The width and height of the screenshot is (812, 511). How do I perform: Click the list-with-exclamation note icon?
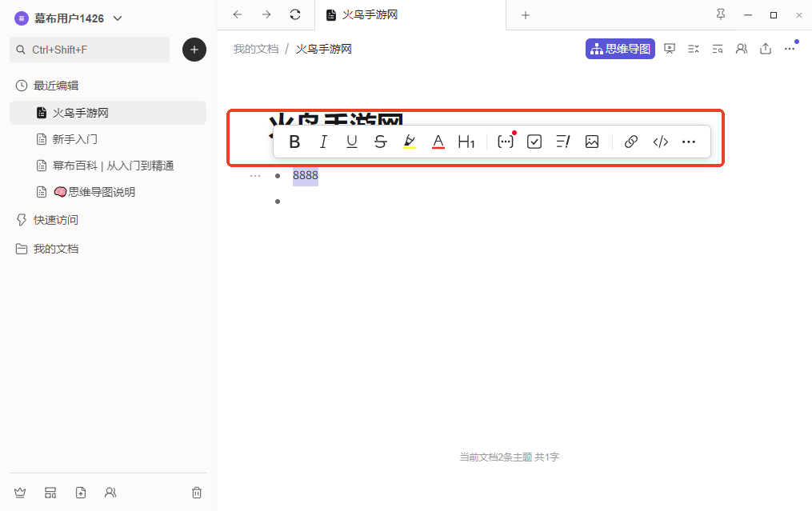[563, 142]
